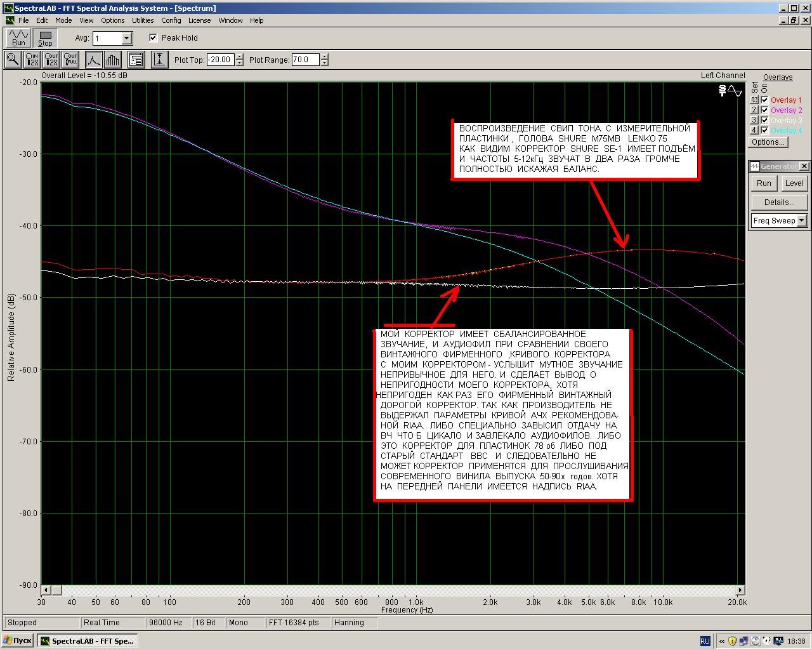Click the document icon beside File menu
This screenshot has width=812, height=650.
tap(10, 20)
